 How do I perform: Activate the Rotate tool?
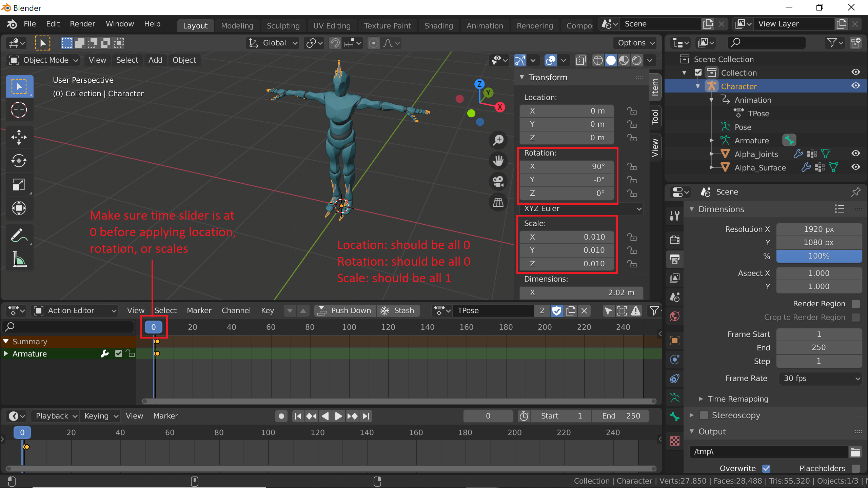[x=19, y=161]
